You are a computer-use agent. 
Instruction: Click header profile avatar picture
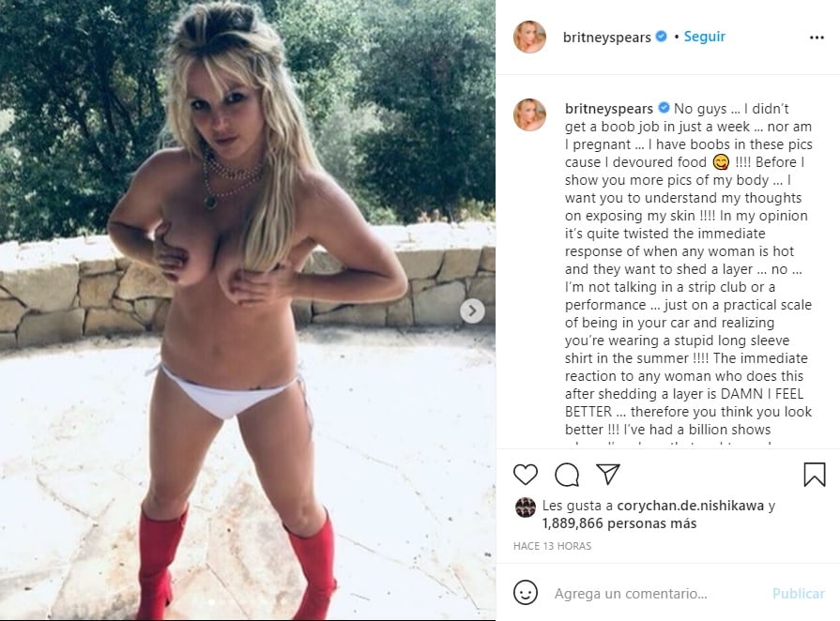pos(529,37)
